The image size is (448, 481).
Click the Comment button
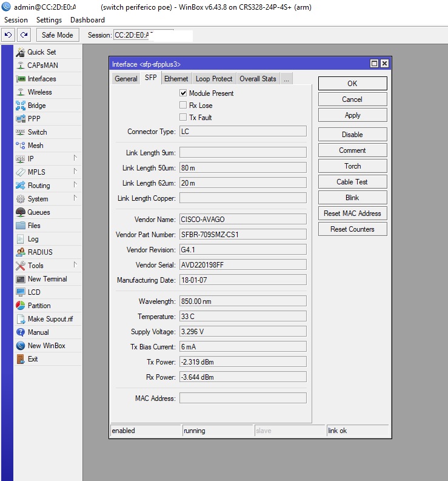click(x=353, y=150)
